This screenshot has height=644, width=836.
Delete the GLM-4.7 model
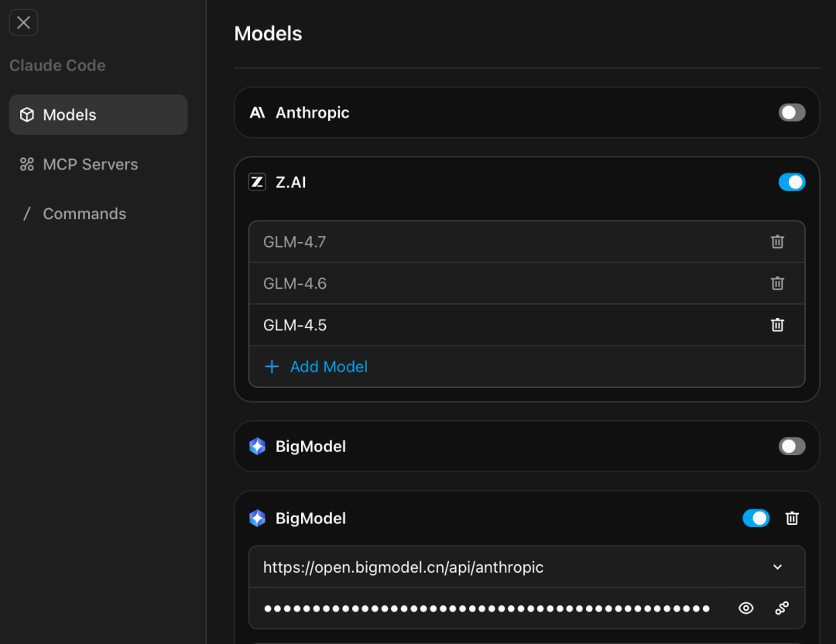777,241
